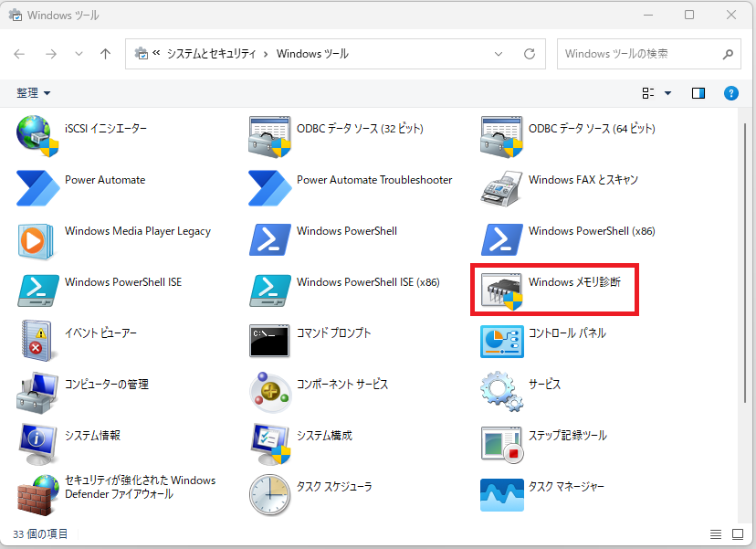
Task: Expand the address bar history dropdown
Action: (499, 54)
